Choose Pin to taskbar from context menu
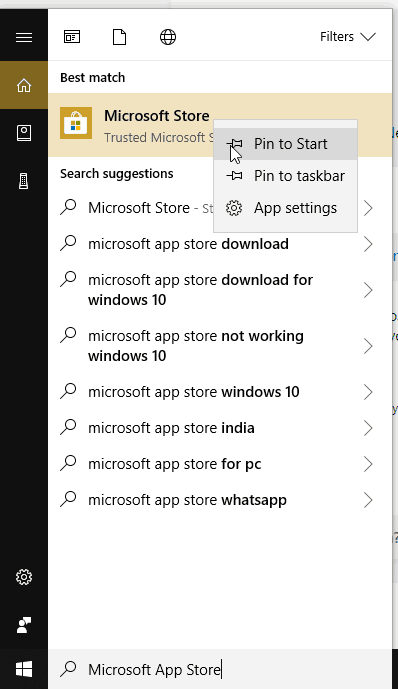 click(x=286, y=176)
